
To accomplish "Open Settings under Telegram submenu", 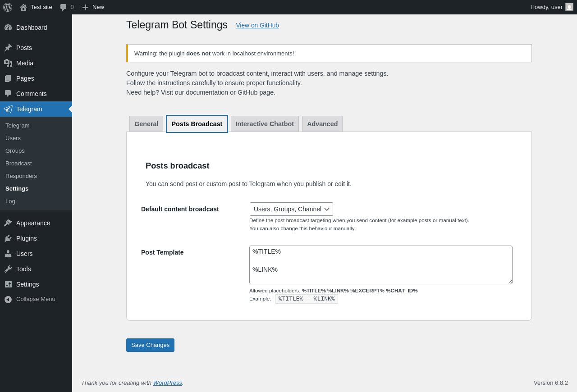I will point(17,188).
